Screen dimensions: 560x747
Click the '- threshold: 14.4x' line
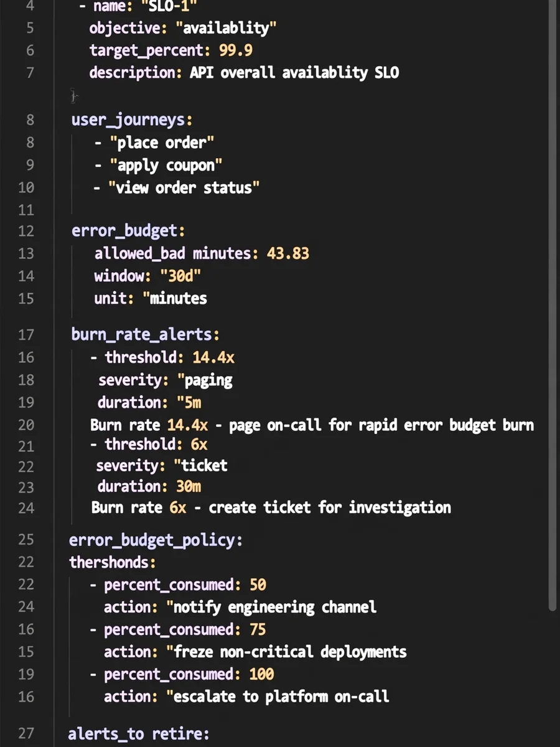click(162, 357)
